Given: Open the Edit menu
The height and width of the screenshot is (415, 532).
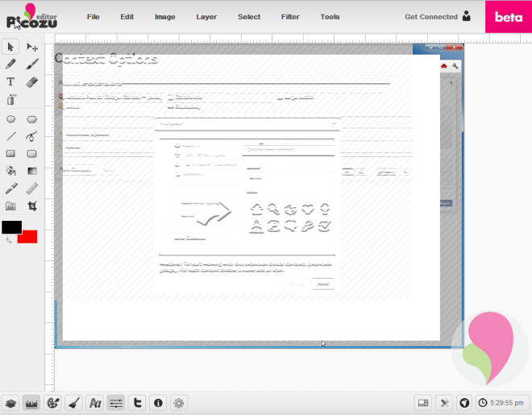Looking at the screenshot, I should pyautogui.click(x=127, y=17).
